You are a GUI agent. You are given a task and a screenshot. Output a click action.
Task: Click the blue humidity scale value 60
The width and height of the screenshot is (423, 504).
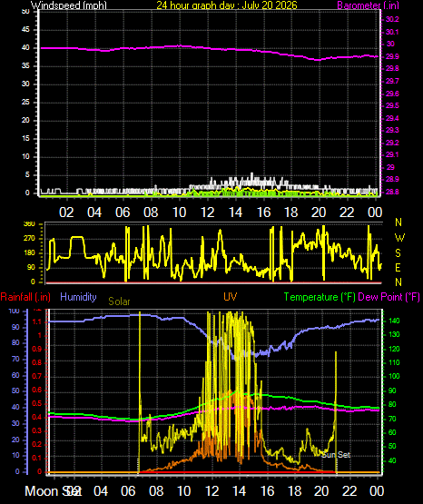[15, 375]
